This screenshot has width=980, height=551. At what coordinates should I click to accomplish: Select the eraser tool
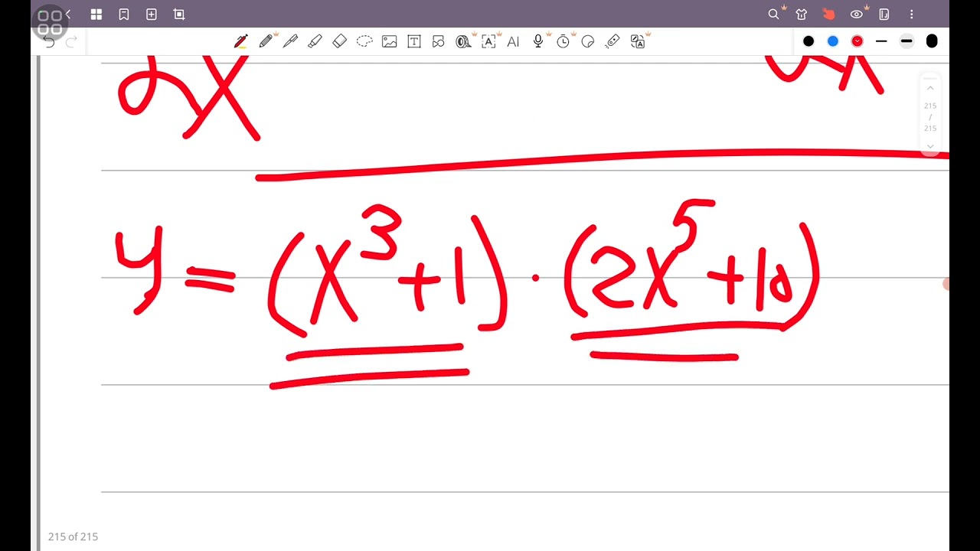click(x=340, y=41)
